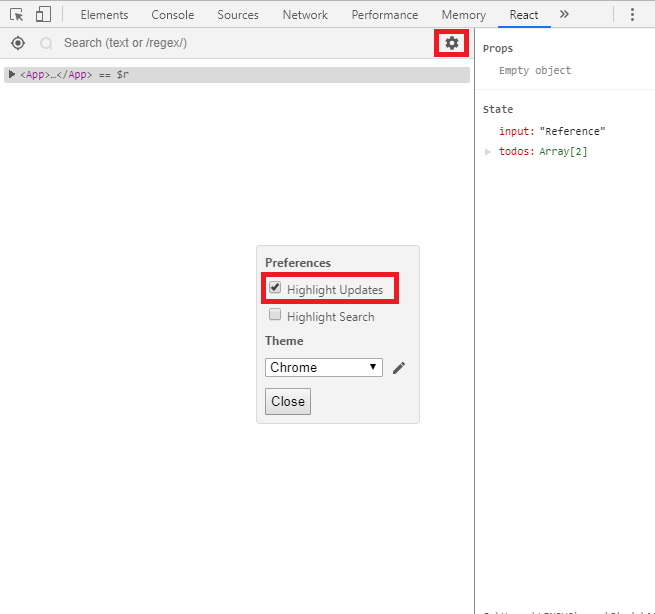Click the search magnifier icon
The height and width of the screenshot is (614, 655).
(x=46, y=43)
